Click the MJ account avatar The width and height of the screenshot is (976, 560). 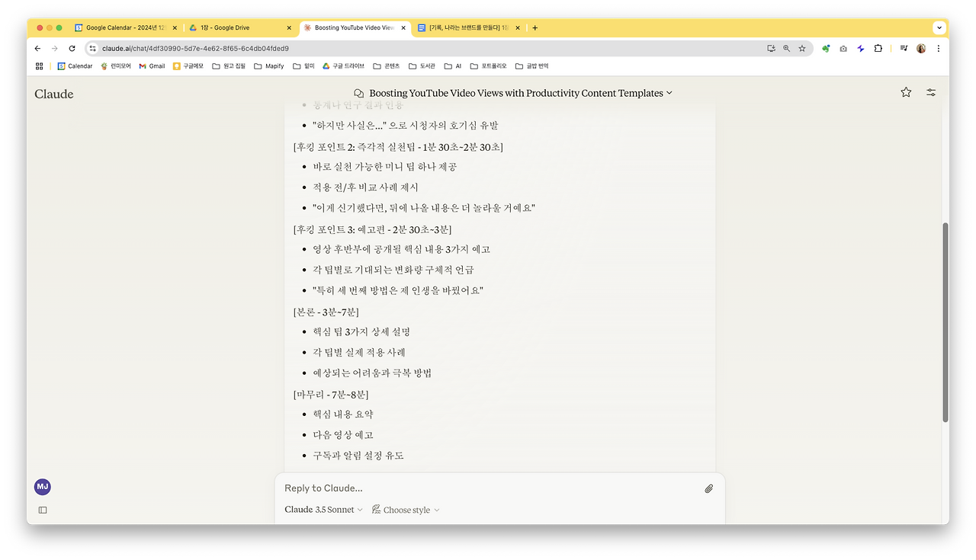click(42, 486)
